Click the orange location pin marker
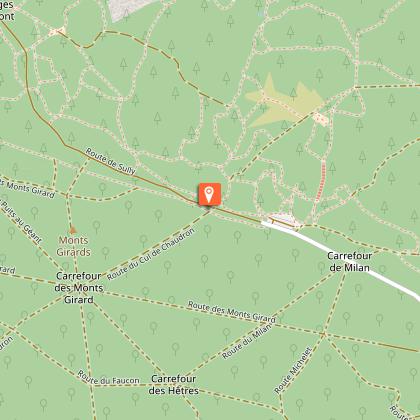This screenshot has height=420, width=420. coord(209,195)
